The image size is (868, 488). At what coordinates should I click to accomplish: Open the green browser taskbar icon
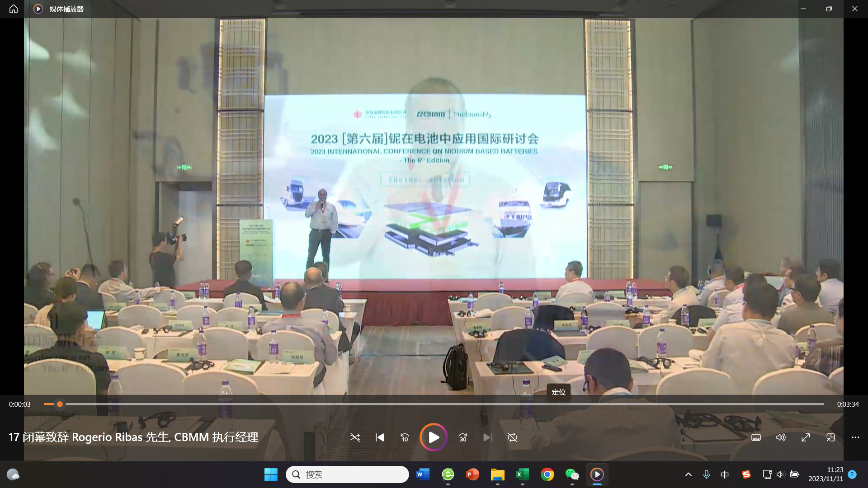[x=448, y=474]
